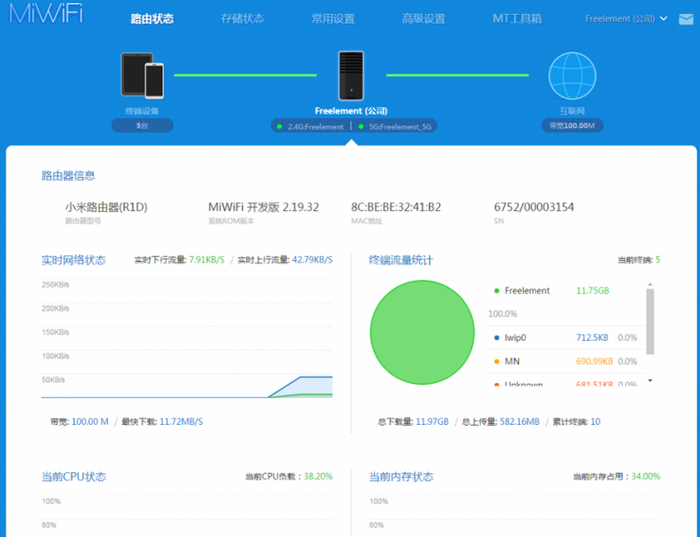Click the blue legend dot for lwip0
700x537 pixels.
click(x=496, y=338)
